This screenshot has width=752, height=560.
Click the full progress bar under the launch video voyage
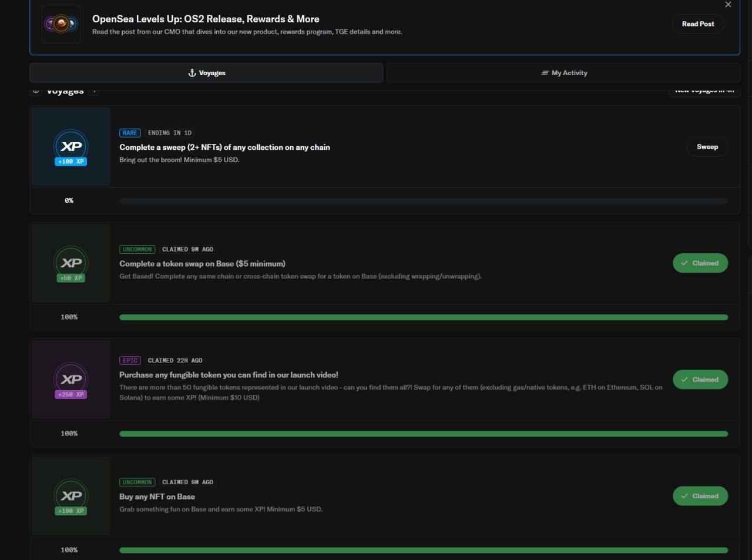click(x=424, y=434)
